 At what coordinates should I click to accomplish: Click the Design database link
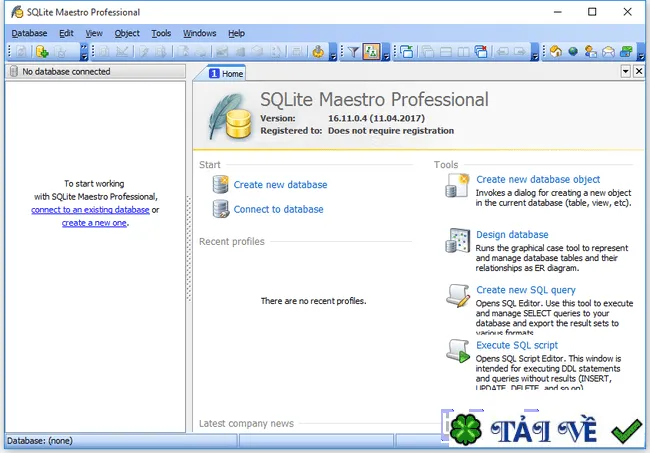click(512, 235)
